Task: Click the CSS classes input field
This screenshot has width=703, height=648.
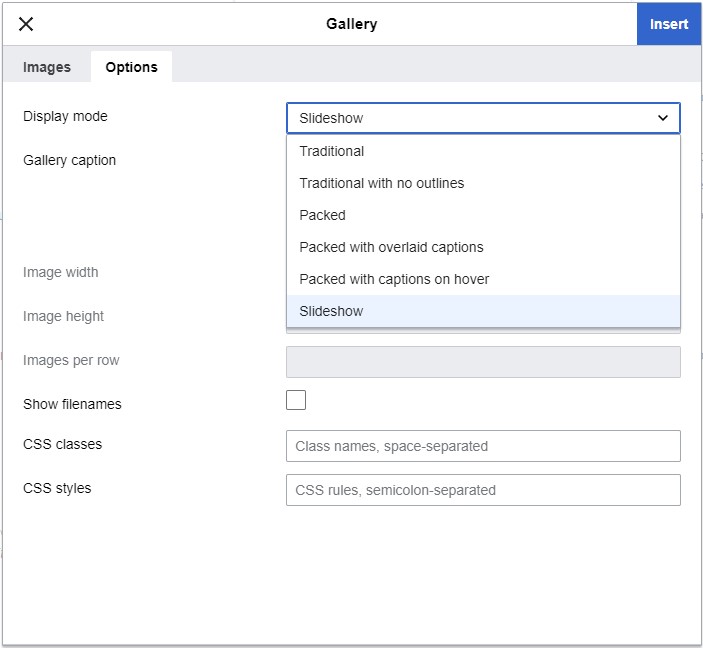Action: (483, 446)
